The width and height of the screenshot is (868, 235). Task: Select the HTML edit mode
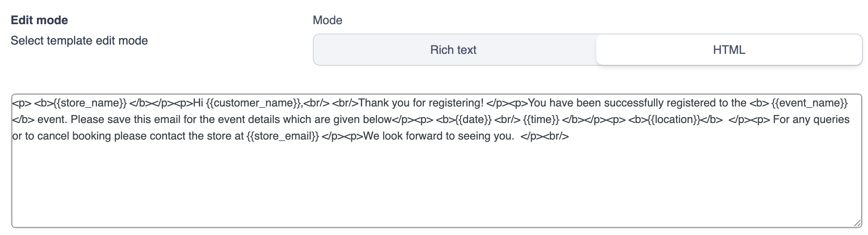pyautogui.click(x=729, y=50)
